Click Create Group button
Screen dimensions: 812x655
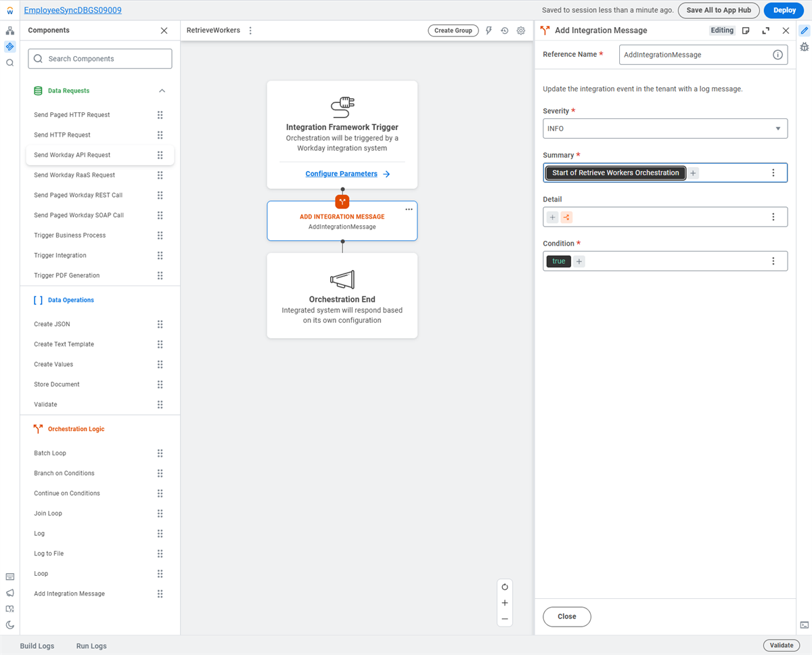453,30
